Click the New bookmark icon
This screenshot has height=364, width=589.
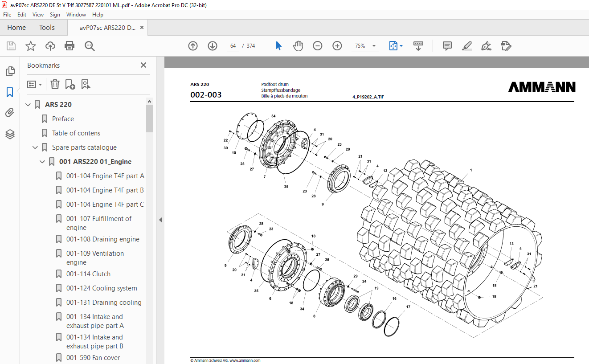tap(70, 84)
